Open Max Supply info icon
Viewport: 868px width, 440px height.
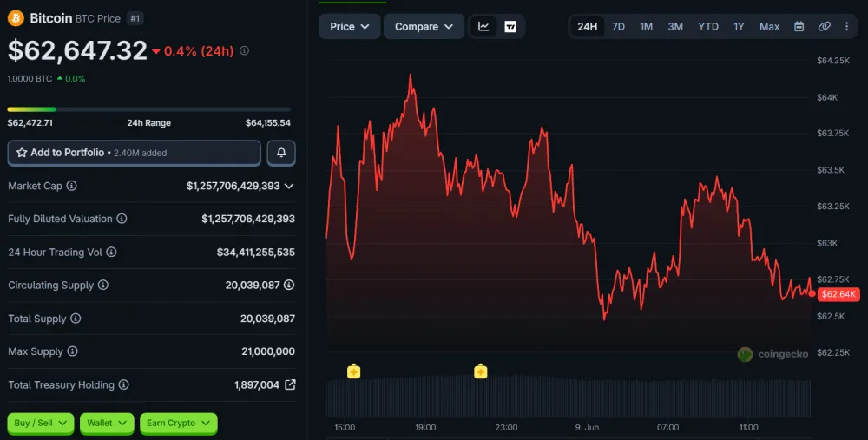[x=73, y=351]
